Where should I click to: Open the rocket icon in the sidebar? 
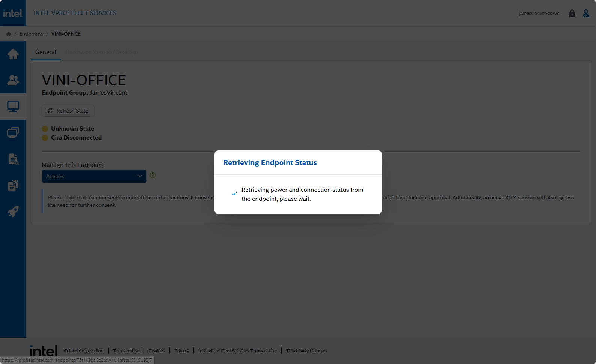coord(13,212)
